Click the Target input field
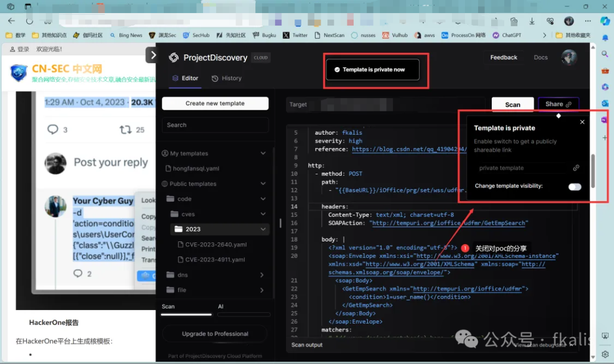The height and width of the screenshot is (364, 614). coord(385,104)
